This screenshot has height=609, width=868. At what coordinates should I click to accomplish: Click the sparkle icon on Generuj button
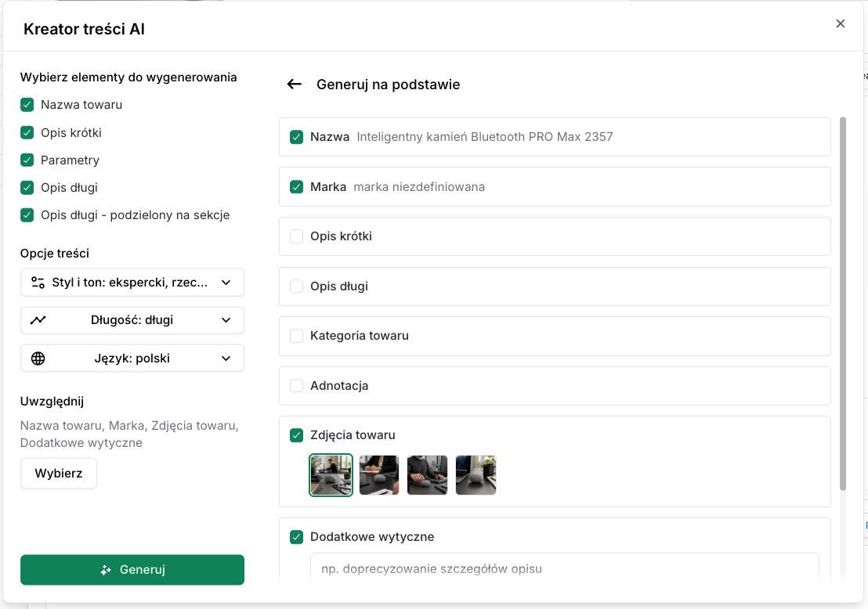tap(106, 570)
